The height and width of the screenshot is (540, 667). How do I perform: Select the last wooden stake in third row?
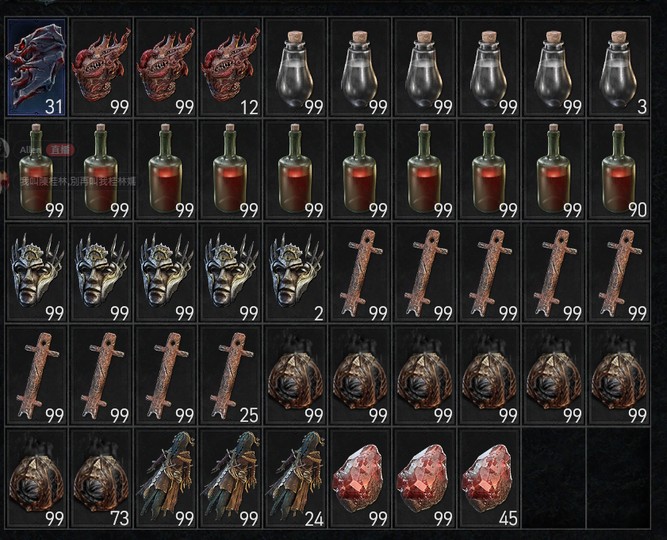pyautogui.click(x=619, y=273)
